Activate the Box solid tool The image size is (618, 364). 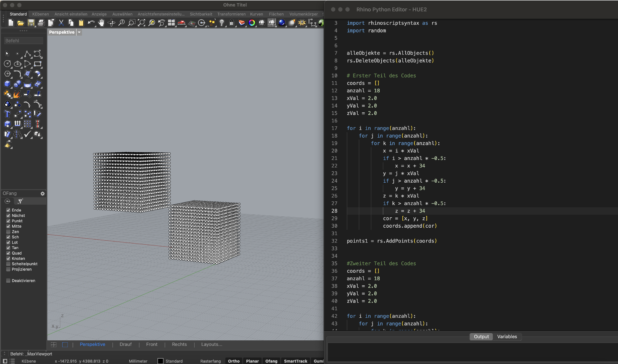click(x=7, y=84)
